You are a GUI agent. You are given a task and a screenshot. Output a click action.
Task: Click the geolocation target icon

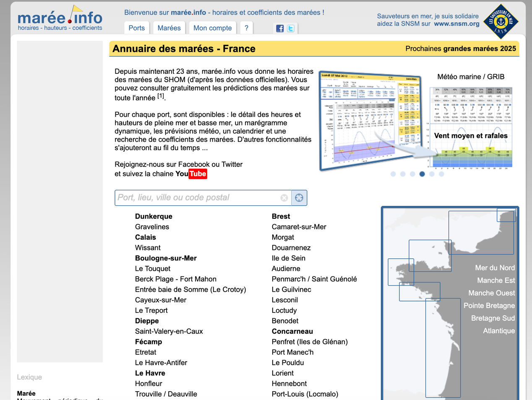point(299,198)
